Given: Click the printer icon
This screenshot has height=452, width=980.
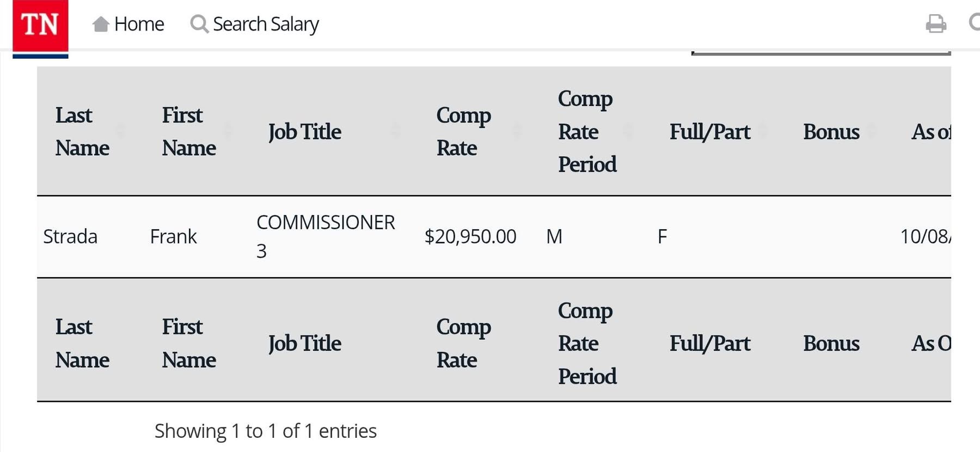Looking at the screenshot, I should click(x=935, y=24).
